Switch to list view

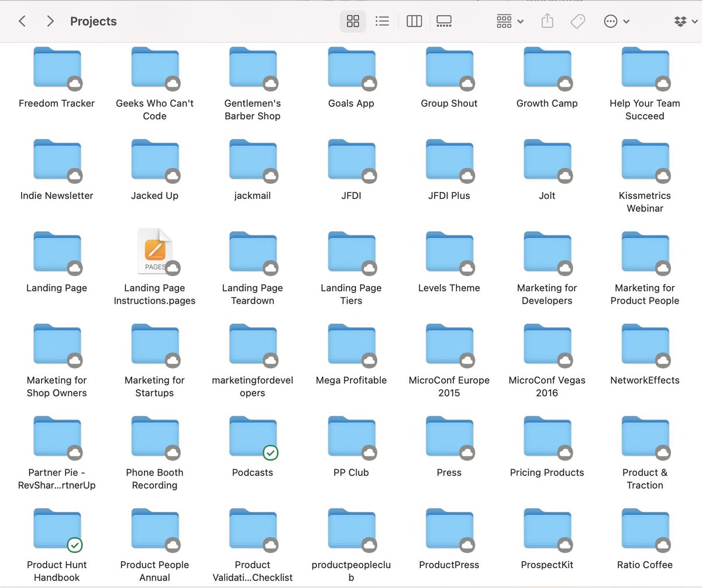[382, 22]
